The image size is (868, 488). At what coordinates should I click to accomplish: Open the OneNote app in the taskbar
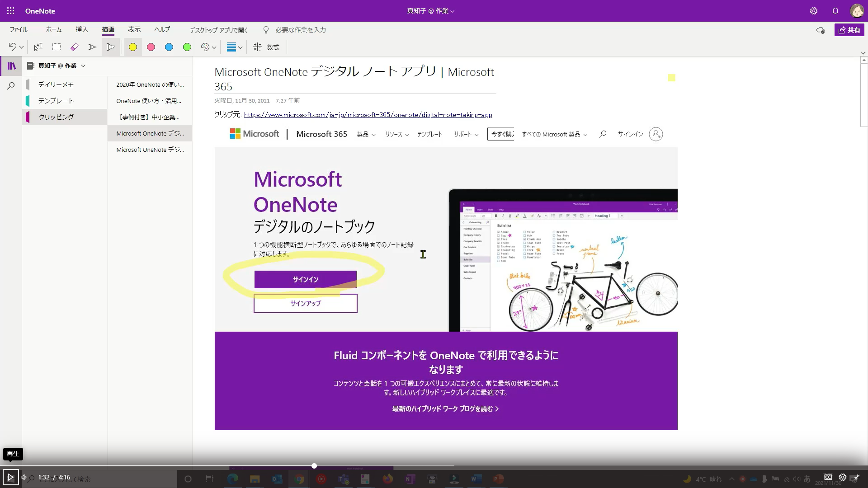click(410, 479)
